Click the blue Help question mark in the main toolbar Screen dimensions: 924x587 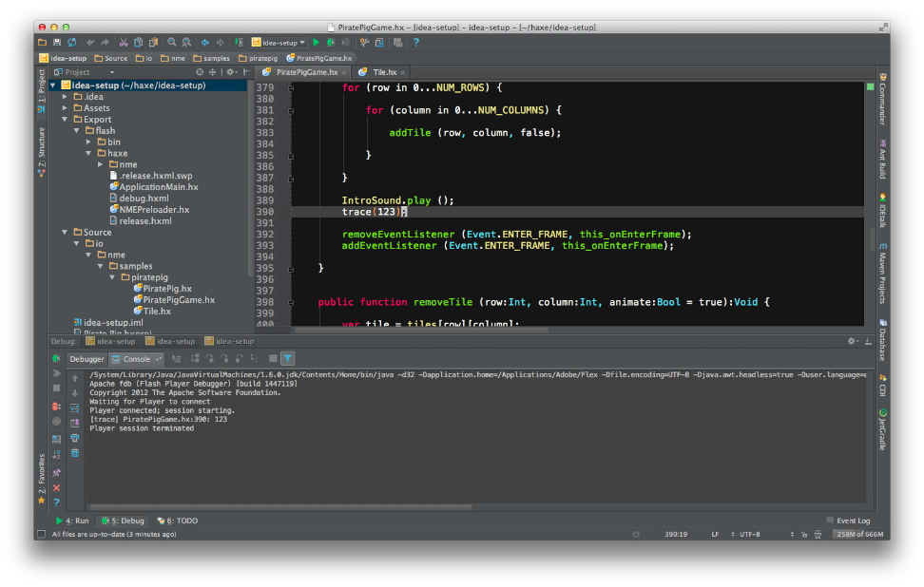416,43
